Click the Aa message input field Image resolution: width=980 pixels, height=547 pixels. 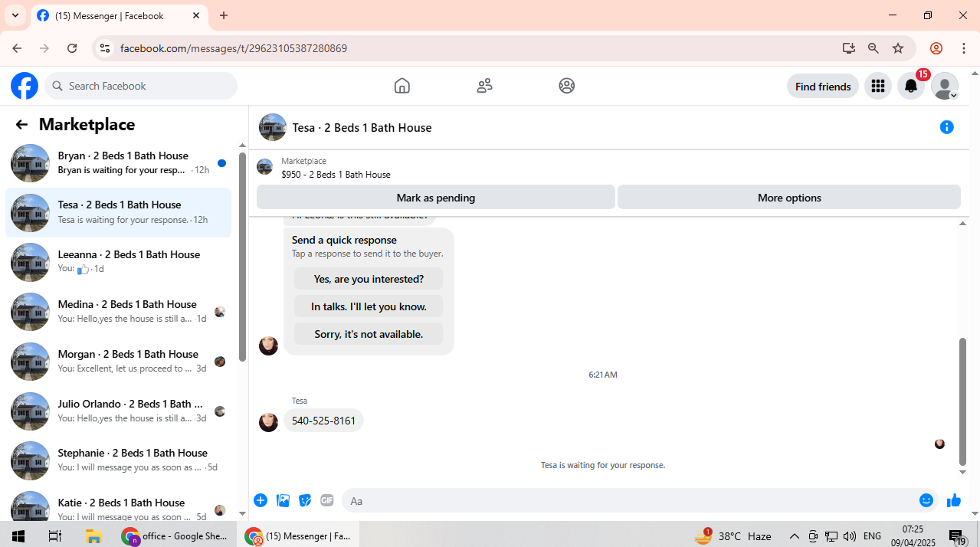tap(628, 501)
